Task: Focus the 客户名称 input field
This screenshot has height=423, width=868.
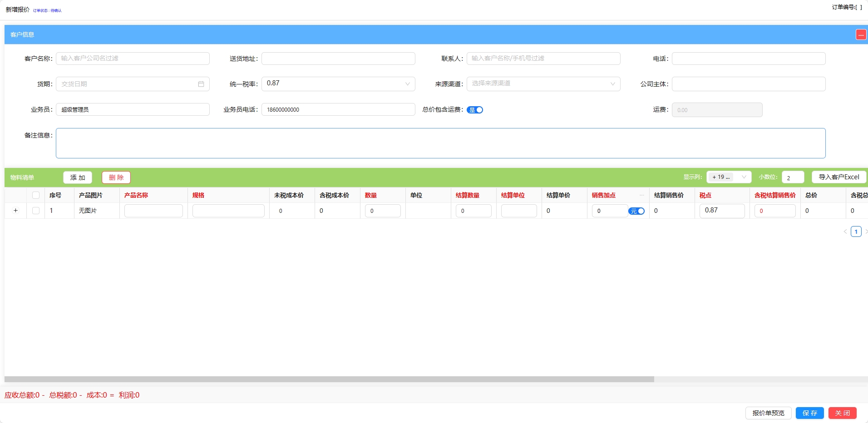Action: point(133,58)
